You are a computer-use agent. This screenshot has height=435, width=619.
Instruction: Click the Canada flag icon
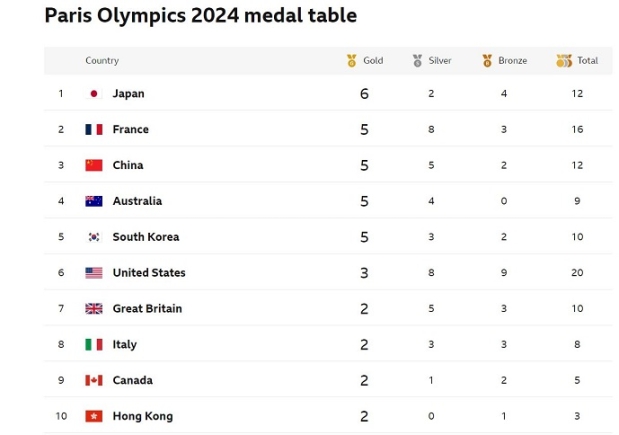(94, 381)
